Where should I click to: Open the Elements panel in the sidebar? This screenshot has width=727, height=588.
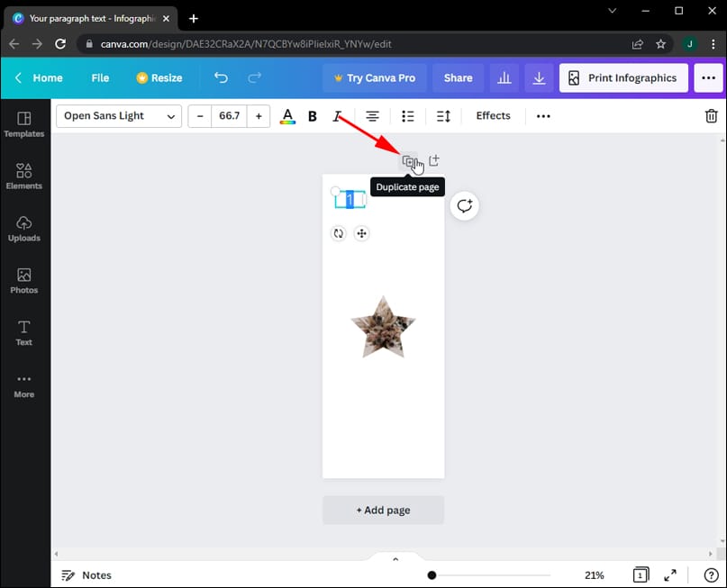pos(24,176)
